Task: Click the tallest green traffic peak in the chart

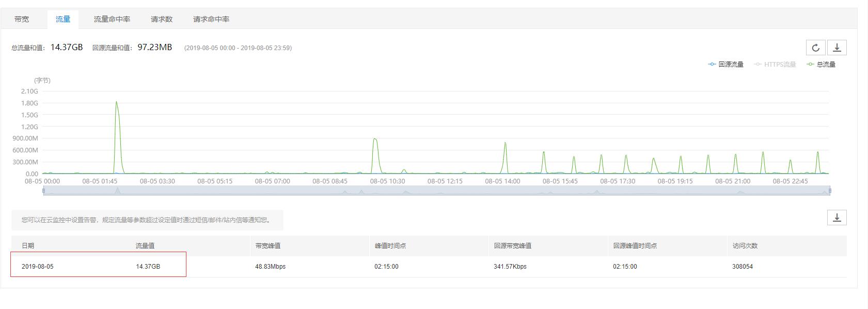Action: [x=116, y=102]
